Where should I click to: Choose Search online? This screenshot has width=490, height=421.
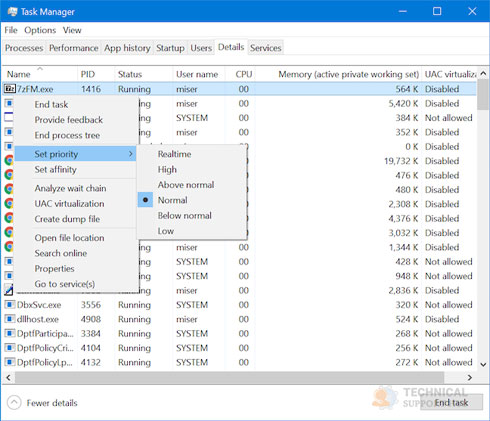[61, 253]
